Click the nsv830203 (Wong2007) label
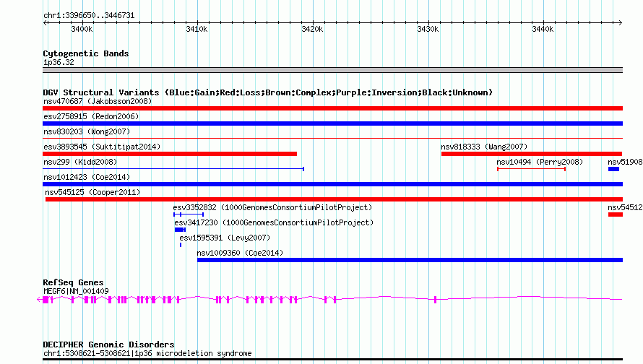The width and height of the screenshot is (643, 364). coord(87,131)
